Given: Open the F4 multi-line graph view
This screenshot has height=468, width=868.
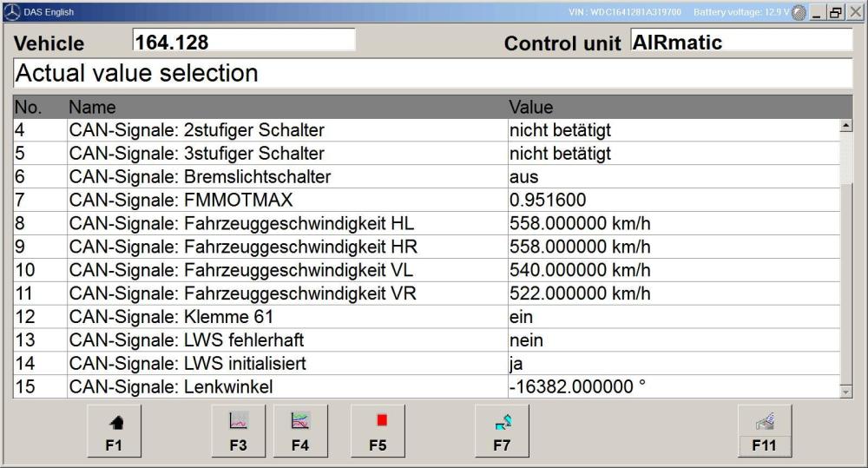Looking at the screenshot, I should (x=300, y=431).
